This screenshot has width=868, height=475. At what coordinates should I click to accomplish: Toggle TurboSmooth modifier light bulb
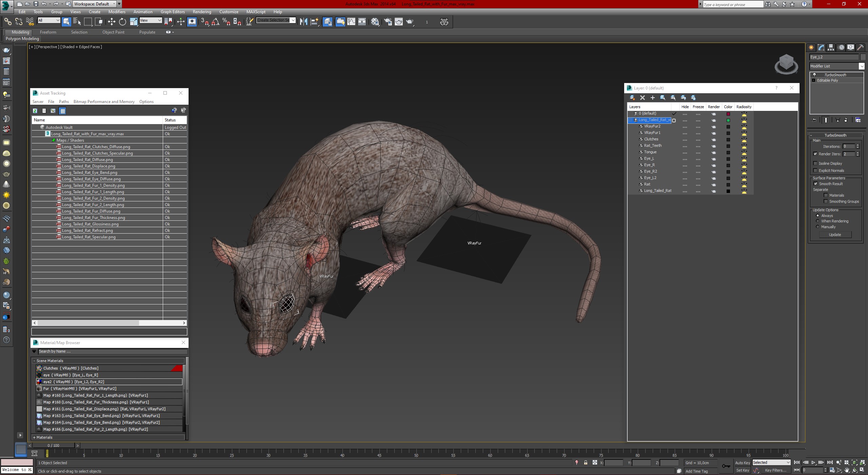pyautogui.click(x=814, y=75)
